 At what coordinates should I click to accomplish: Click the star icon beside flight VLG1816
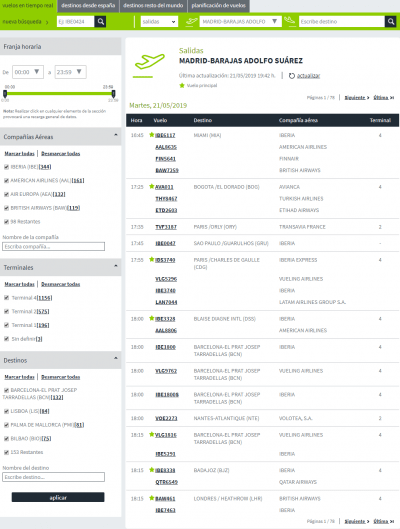tap(151, 434)
